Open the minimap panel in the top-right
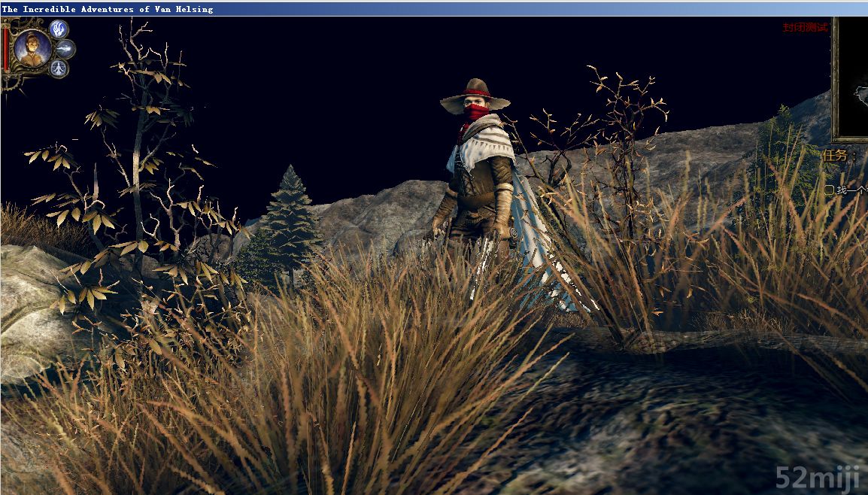Screen dimensions: 868x495 (851, 79)
